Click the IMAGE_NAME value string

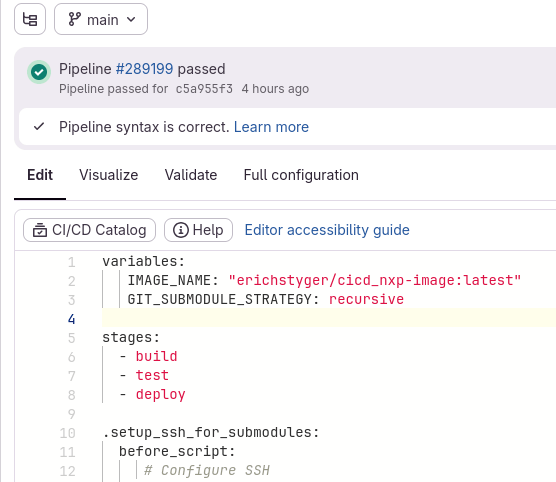[375, 280]
